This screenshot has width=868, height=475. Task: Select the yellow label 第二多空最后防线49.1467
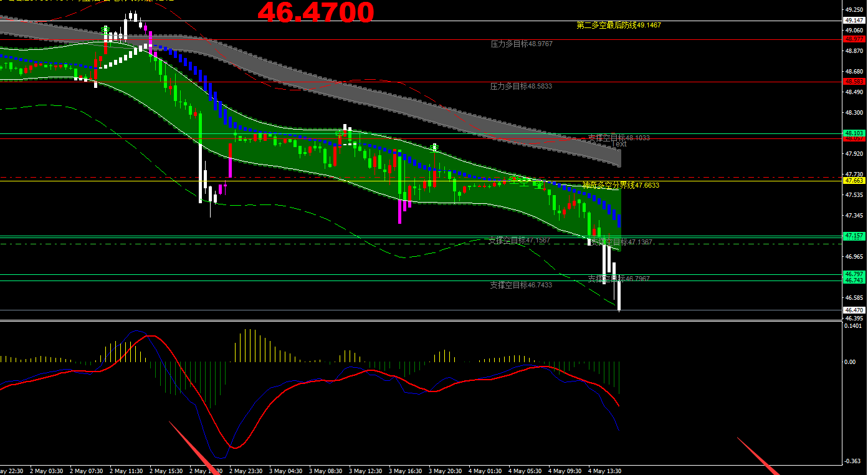click(619, 26)
